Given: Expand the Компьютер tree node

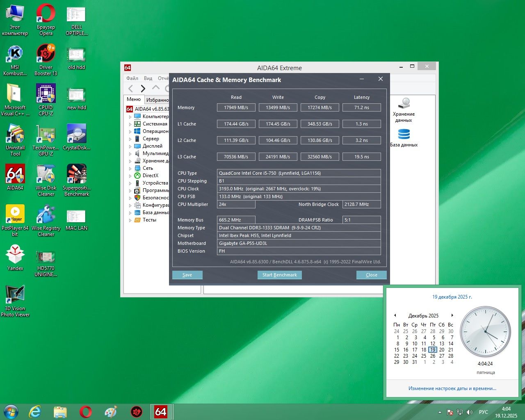Looking at the screenshot, I should pos(130,117).
